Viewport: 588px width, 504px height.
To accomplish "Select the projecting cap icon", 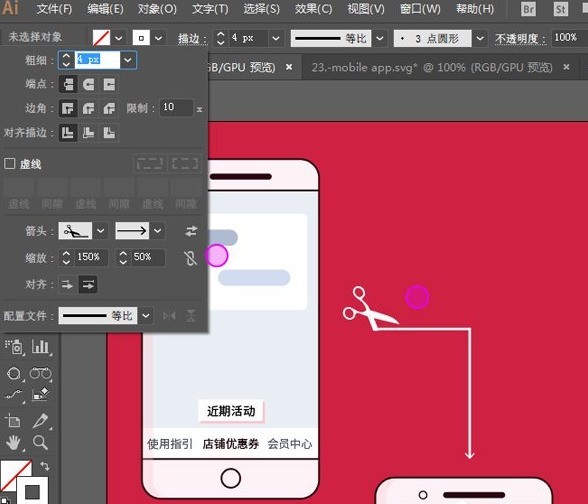I will pyautogui.click(x=109, y=84).
